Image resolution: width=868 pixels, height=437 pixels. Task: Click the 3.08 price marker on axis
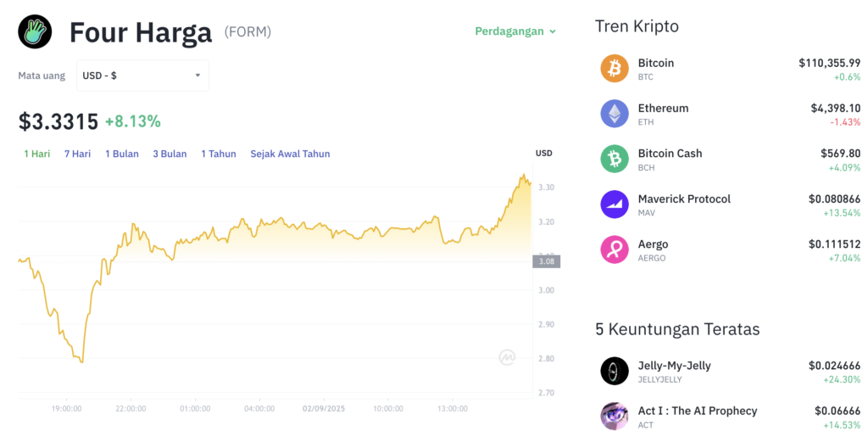(547, 261)
